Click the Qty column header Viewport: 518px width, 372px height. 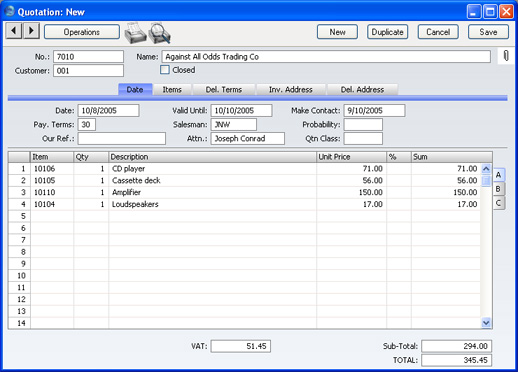(x=91, y=157)
